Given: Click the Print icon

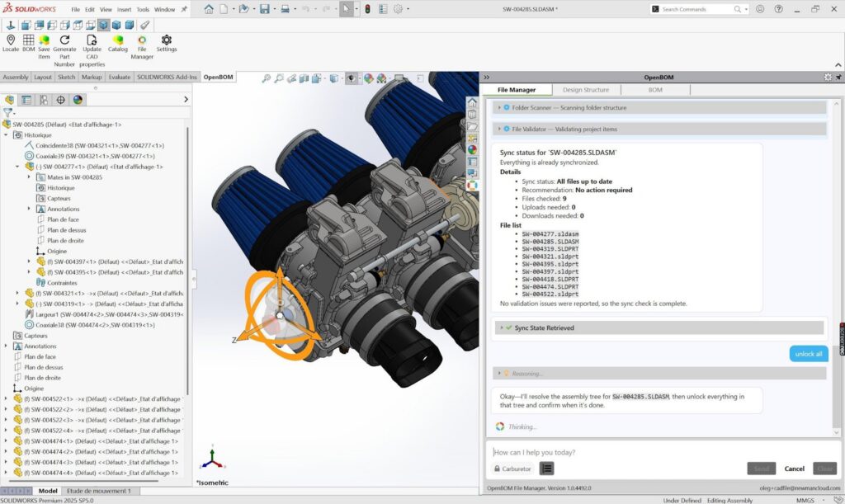Looking at the screenshot, I should coord(285,9).
